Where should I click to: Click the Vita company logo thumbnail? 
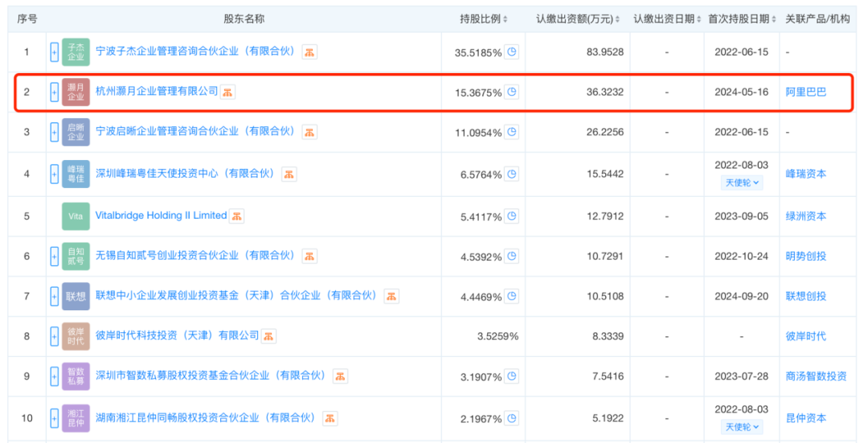(76, 216)
